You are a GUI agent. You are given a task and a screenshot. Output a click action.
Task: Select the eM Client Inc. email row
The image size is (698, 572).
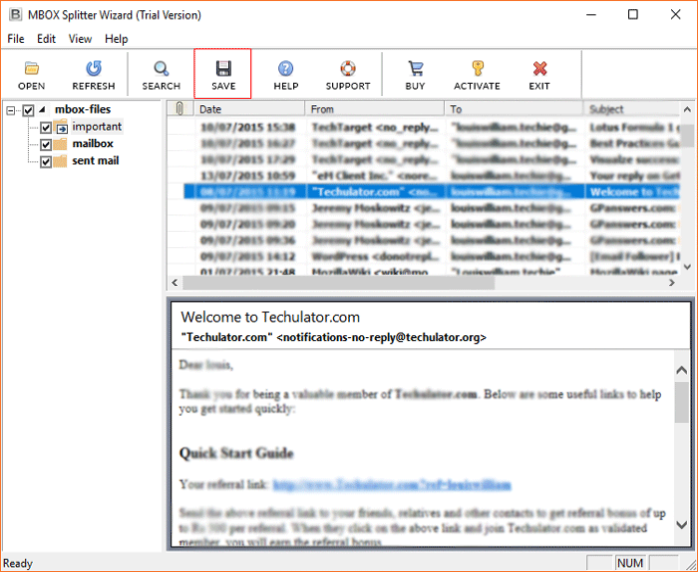pyautogui.click(x=423, y=176)
